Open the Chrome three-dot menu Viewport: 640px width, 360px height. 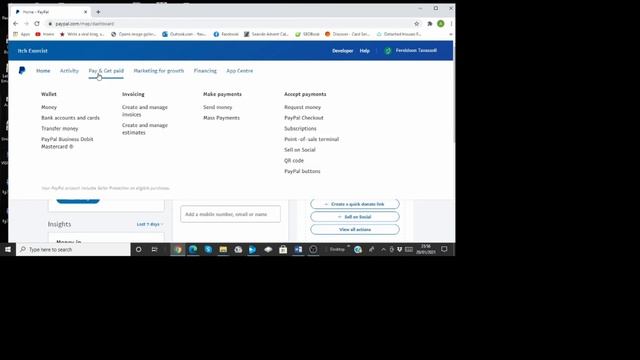pos(451,24)
